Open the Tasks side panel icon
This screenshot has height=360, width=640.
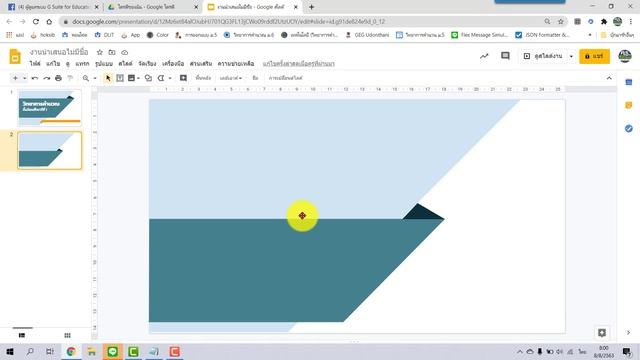[x=629, y=129]
